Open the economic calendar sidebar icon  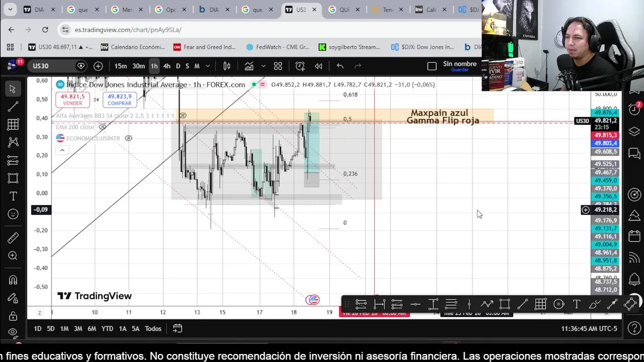coord(634,236)
